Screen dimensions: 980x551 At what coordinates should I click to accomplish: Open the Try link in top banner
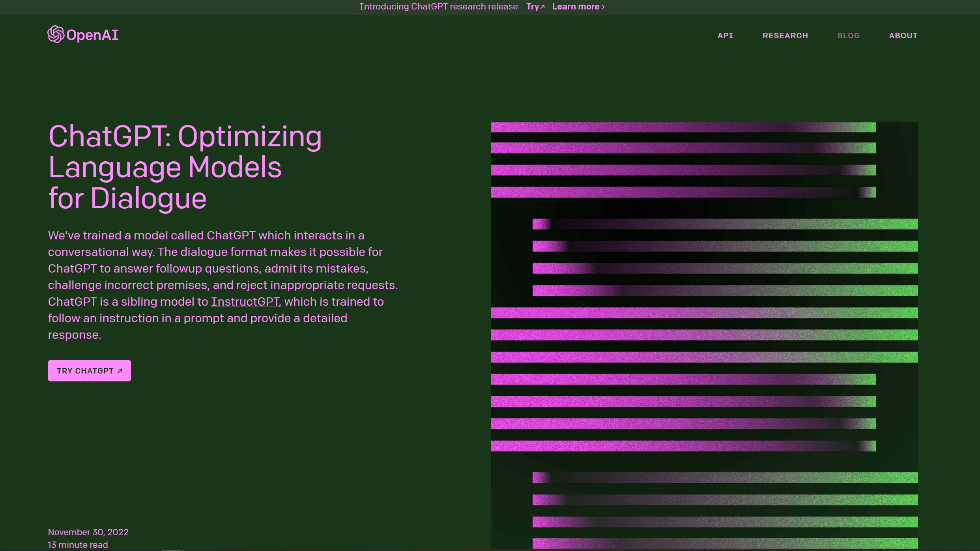[x=535, y=7]
